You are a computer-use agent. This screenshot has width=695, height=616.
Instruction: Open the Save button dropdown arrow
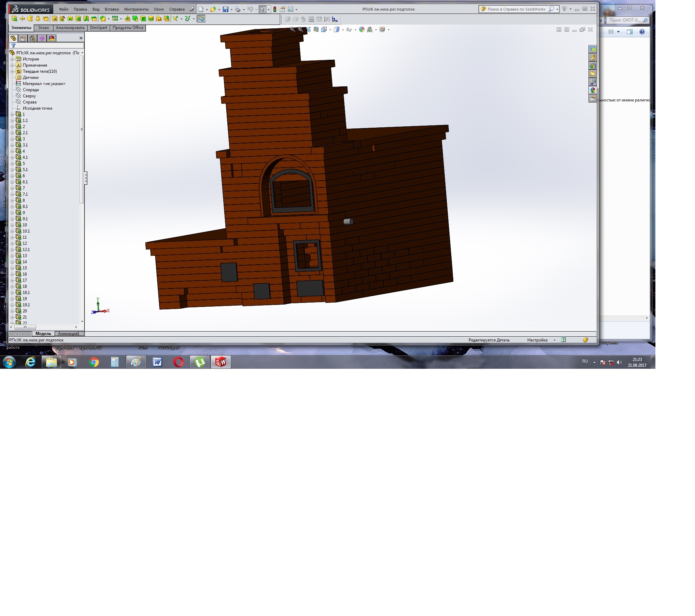[231, 10]
